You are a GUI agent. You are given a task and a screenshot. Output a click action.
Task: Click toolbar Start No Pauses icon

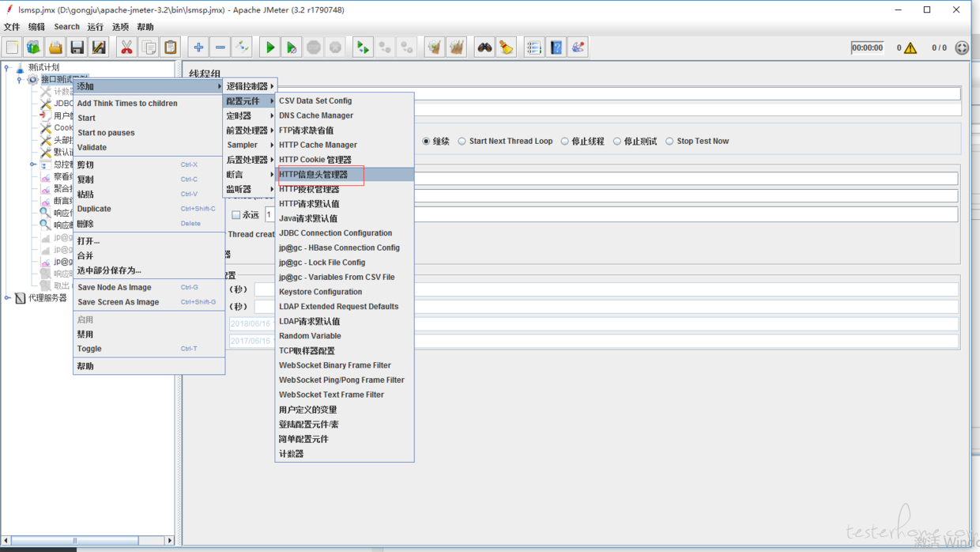click(x=292, y=47)
